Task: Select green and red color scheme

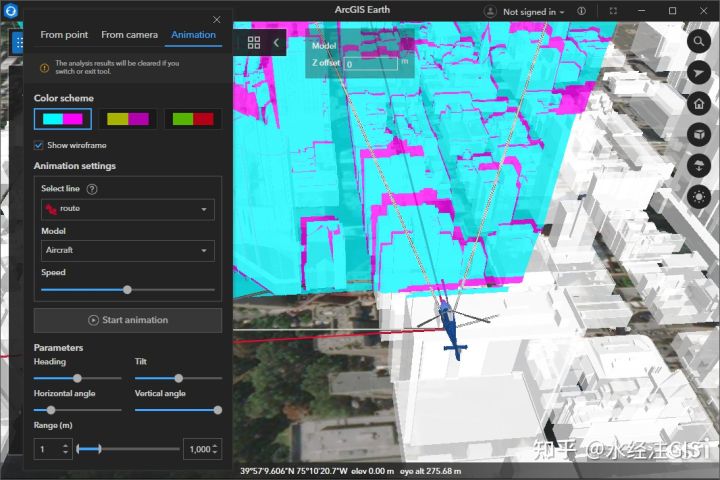Action: (193, 119)
